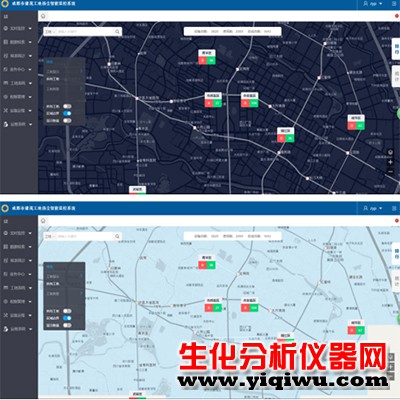This screenshot has height=400, width=400.
Task: Enable the first switch in the dark map filter panel
Action: click(x=67, y=106)
